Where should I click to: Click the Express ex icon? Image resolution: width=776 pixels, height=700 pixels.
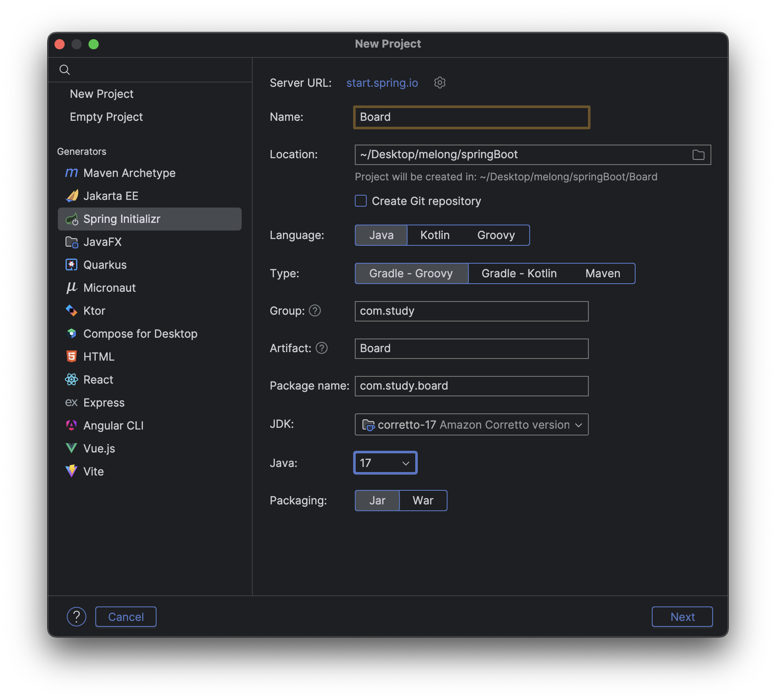coord(71,403)
